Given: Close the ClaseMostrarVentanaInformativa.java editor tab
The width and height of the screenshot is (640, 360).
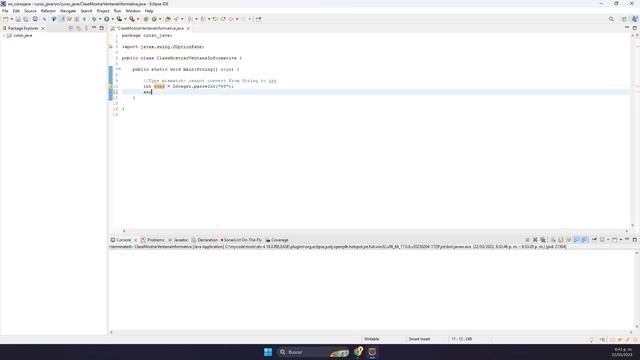Looking at the screenshot, I should point(188,28).
